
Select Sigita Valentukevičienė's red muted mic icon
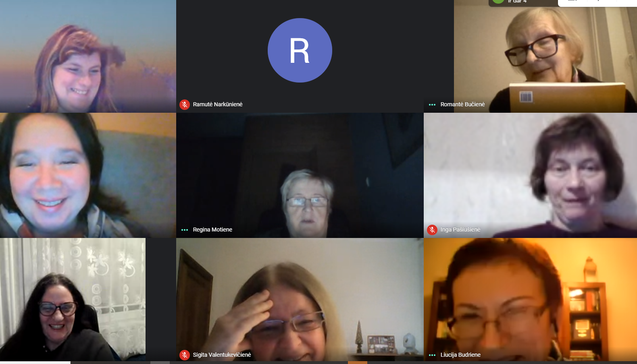185,355
